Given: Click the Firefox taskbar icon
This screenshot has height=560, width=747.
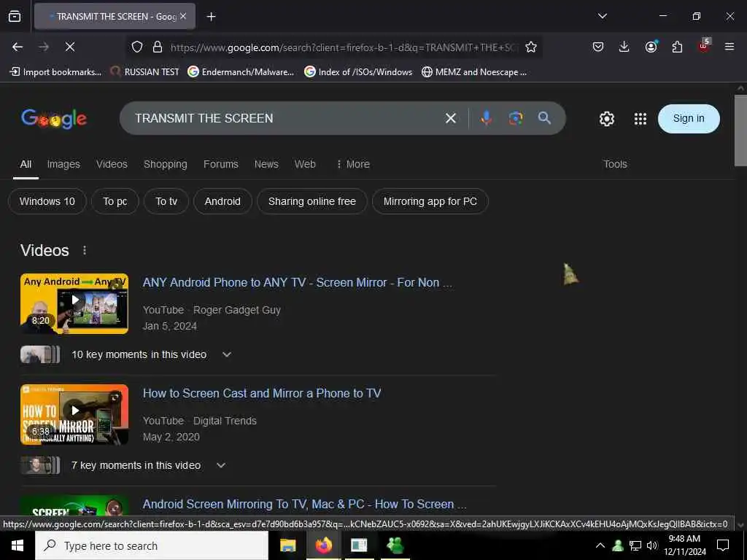Looking at the screenshot, I should click(x=323, y=545).
